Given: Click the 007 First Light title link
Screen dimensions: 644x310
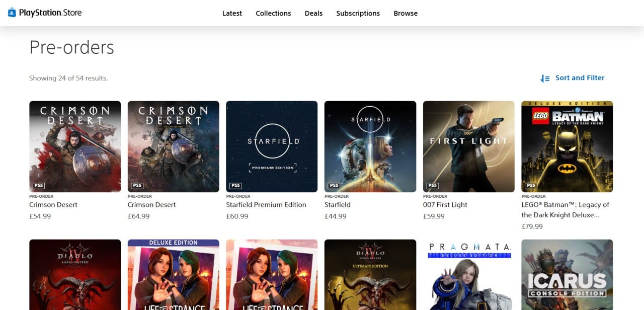Looking at the screenshot, I should click(445, 205).
